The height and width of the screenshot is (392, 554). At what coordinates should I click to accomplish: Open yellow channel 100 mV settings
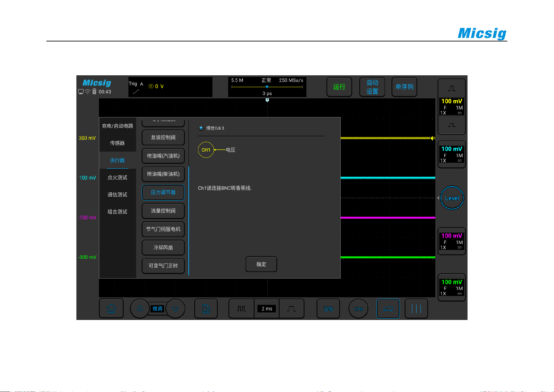click(x=452, y=106)
